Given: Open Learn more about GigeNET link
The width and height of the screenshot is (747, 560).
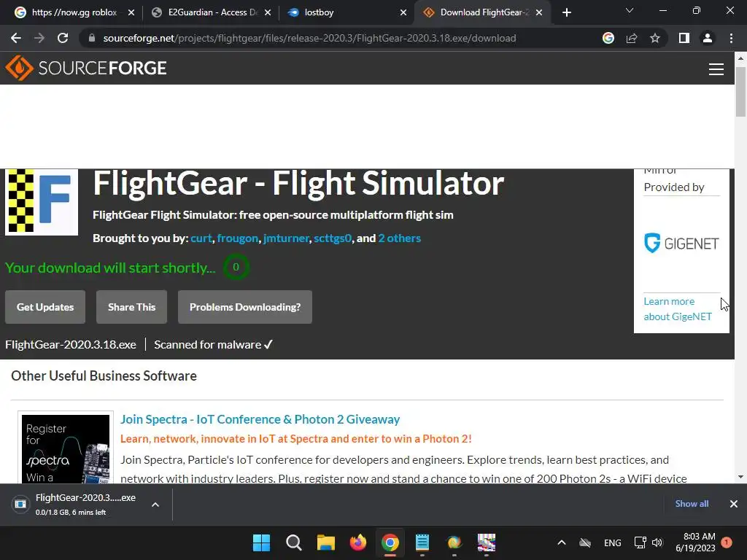Looking at the screenshot, I should 678,309.
